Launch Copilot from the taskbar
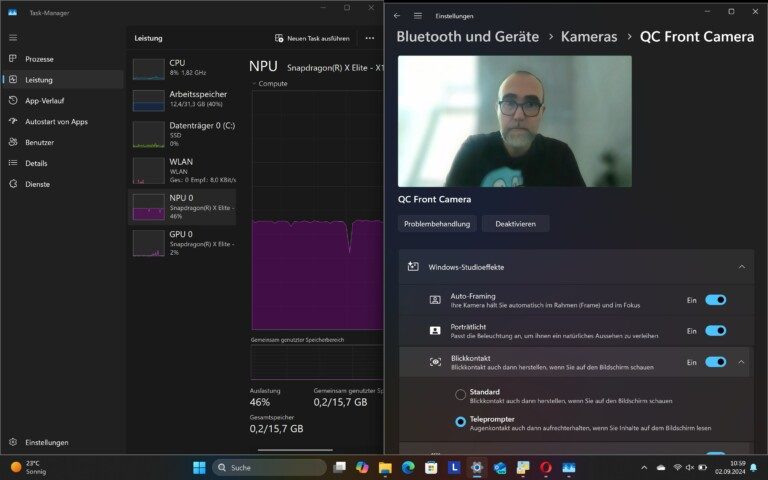Screen dimensions: 768x480 click(362, 468)
